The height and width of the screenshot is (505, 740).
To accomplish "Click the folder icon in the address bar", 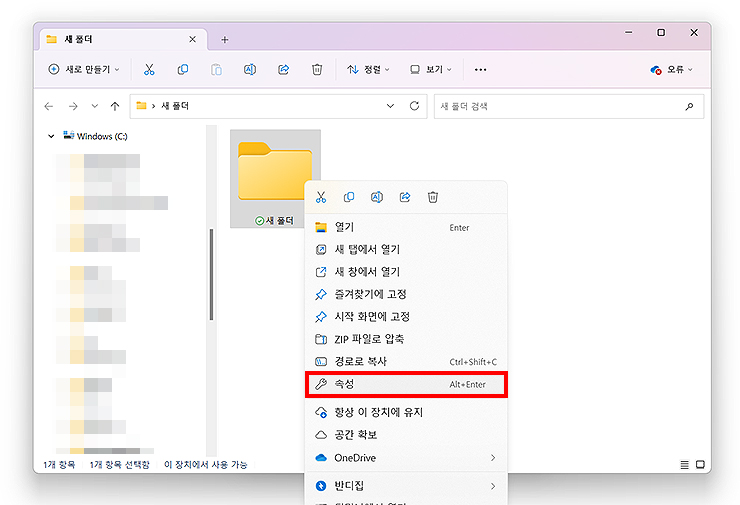I will [141, 106].
